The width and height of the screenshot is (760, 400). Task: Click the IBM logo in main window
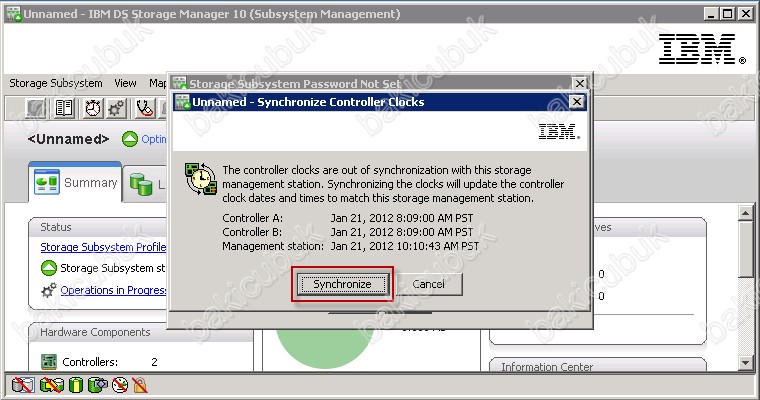pyautogui.click(x=701, y=48)
